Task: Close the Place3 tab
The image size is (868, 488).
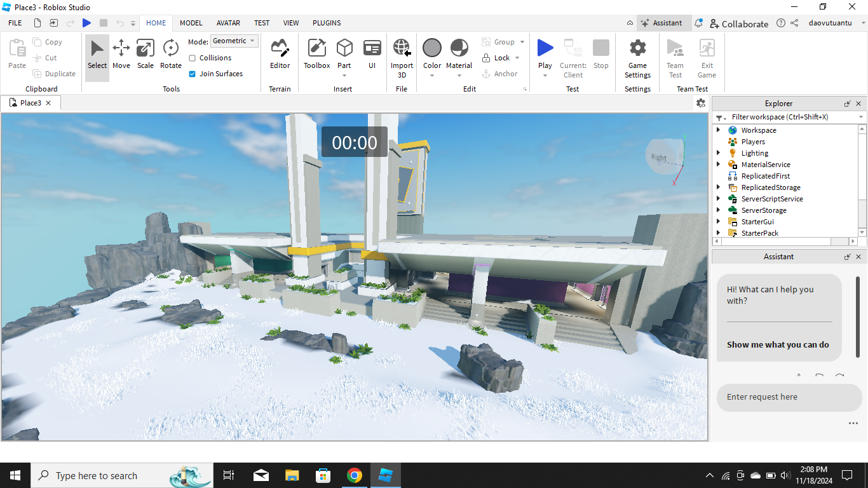Action: [x=48, y=103]
